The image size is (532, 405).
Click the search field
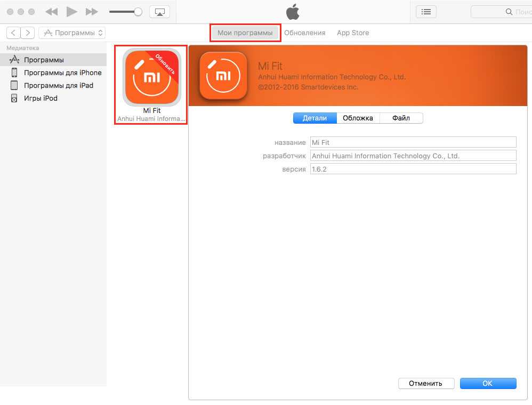[502, 12]
